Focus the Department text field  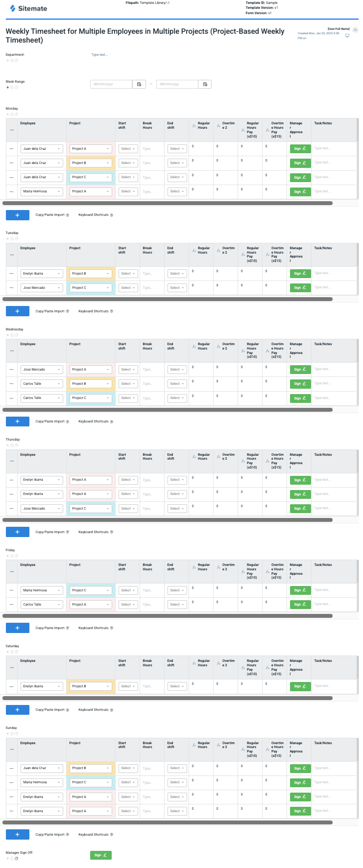point(99,55)
